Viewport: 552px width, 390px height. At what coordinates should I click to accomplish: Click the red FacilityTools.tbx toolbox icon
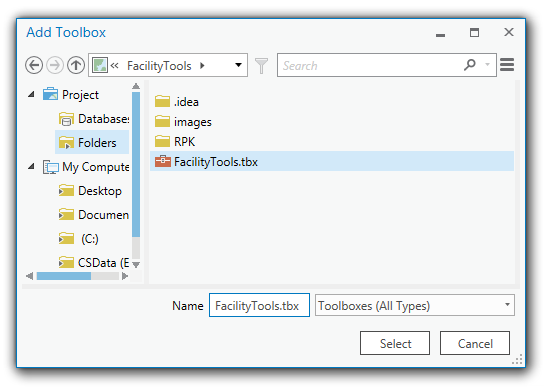[163, 161]
